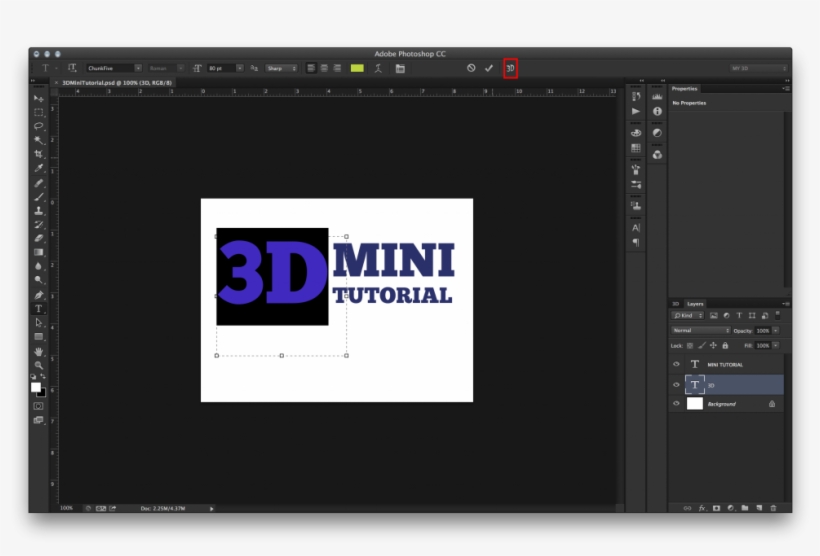The height and width of the screenshot is (556, 820).
Task: Select the Pen tool
Action: 38,295
